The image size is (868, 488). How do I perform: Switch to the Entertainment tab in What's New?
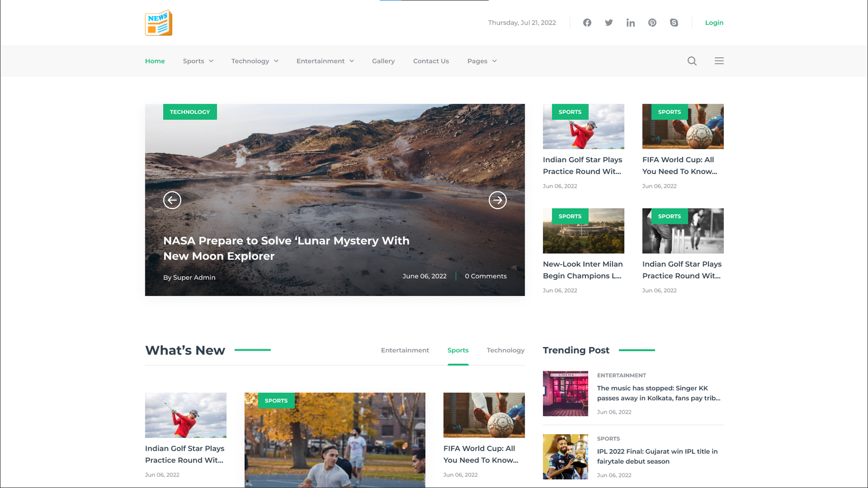click(x=405, y=350)
